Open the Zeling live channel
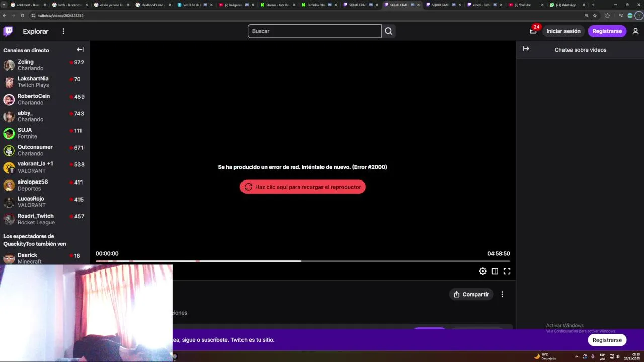Viewport: 644px width, 362px height. pos(45,65)
